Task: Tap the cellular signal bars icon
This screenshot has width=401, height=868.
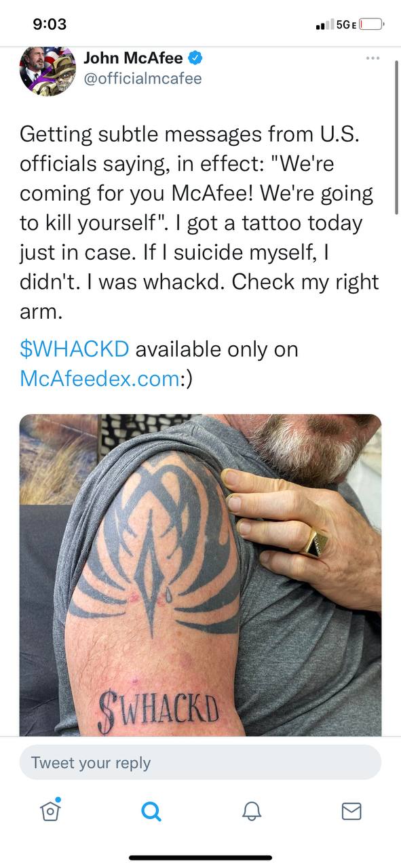Action: (x=325, y=25)
